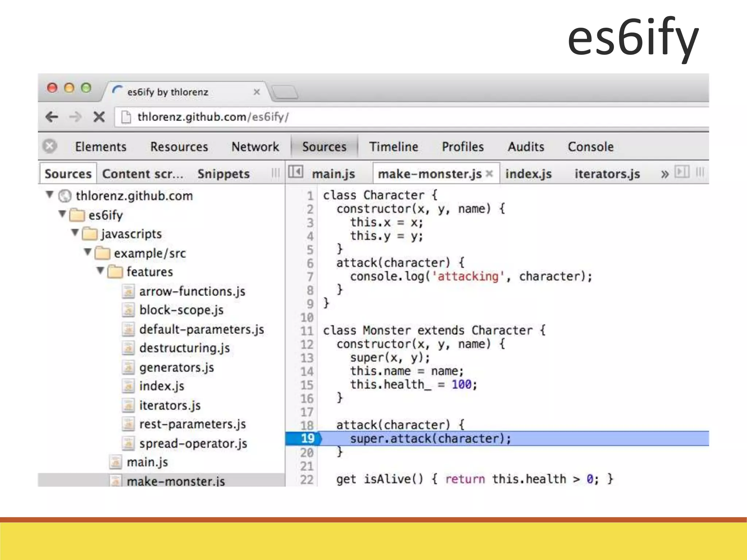This screenshot has width=747, height=560.
Task: Switch to the Console panel
Action: click(591, 147)
